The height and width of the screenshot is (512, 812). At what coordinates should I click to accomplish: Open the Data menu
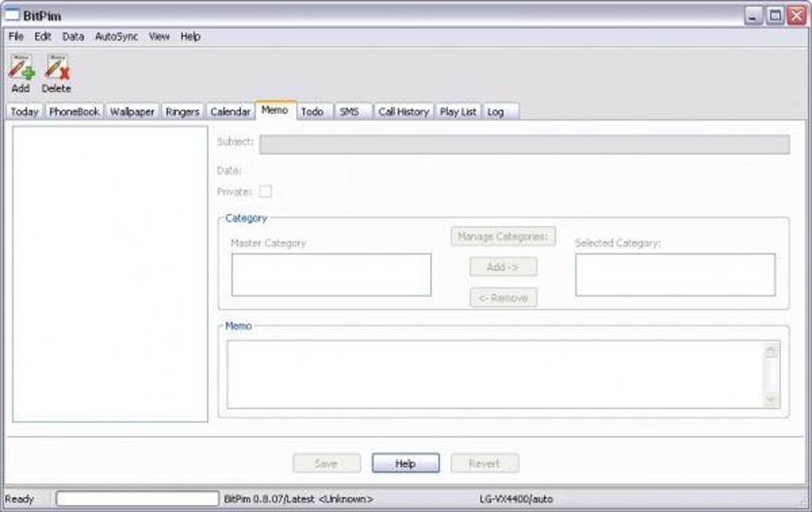73,37
